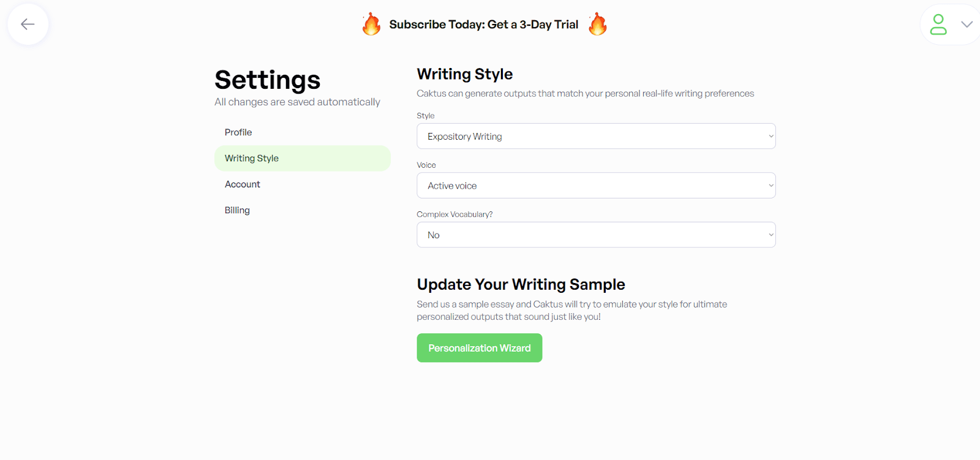Expand the Complex Vocabulary chevron

(x=771, y=235)
